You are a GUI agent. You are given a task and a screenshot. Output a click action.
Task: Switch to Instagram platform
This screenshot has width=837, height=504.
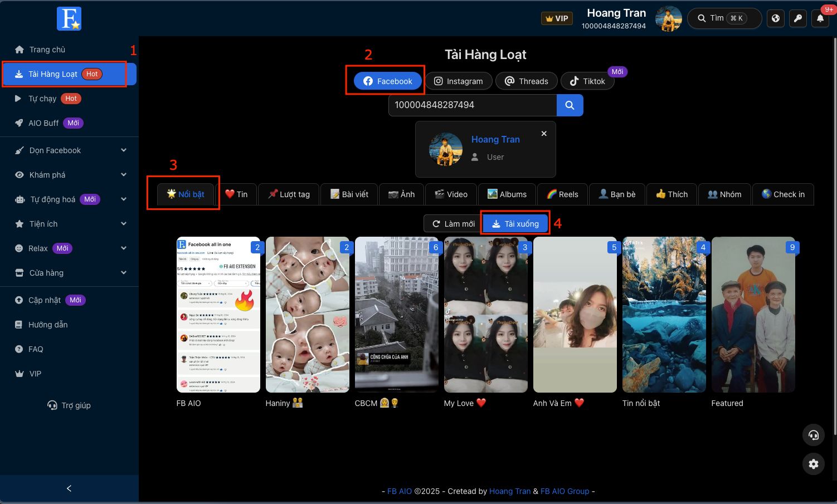click(458, 81)
